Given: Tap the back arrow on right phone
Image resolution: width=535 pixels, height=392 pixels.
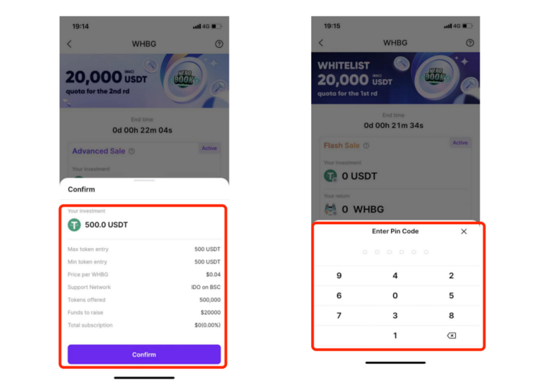Looking at the screenshot, I should [x=321, y=43].
